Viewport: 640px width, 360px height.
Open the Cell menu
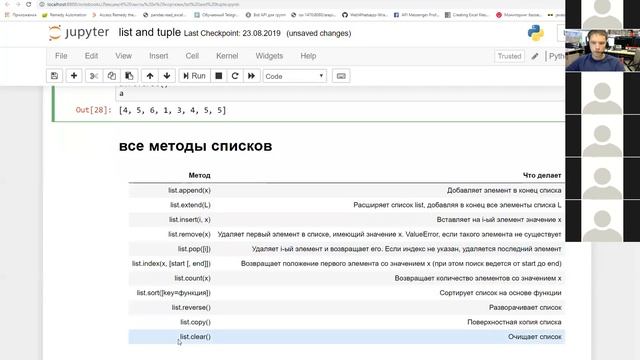tap(192, 56)
